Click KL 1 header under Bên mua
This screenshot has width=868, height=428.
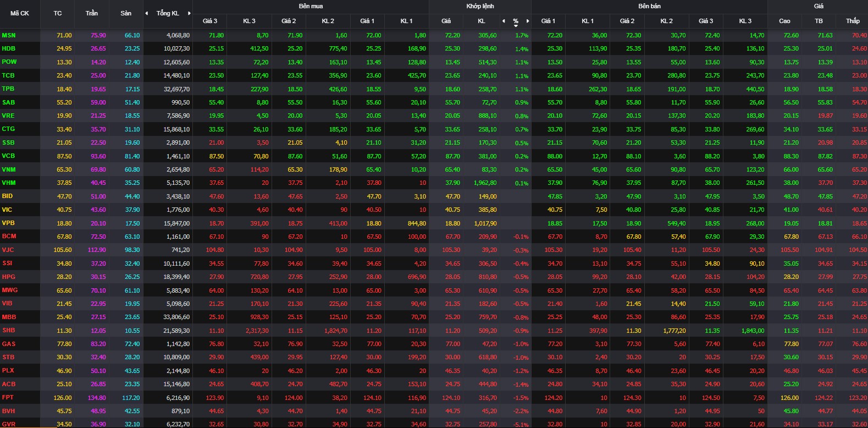point(407,21)
